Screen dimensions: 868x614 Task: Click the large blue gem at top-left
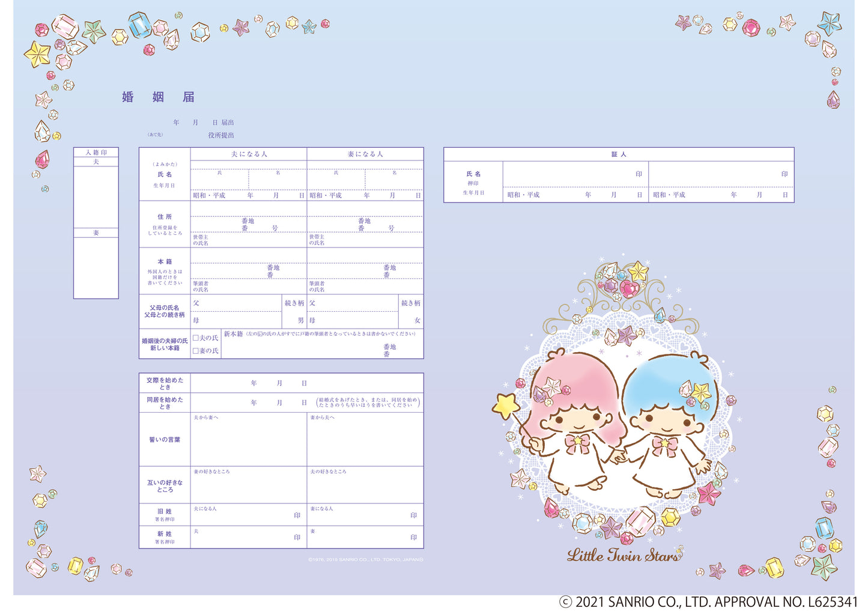pyautogui.click(x=139, y=25)
